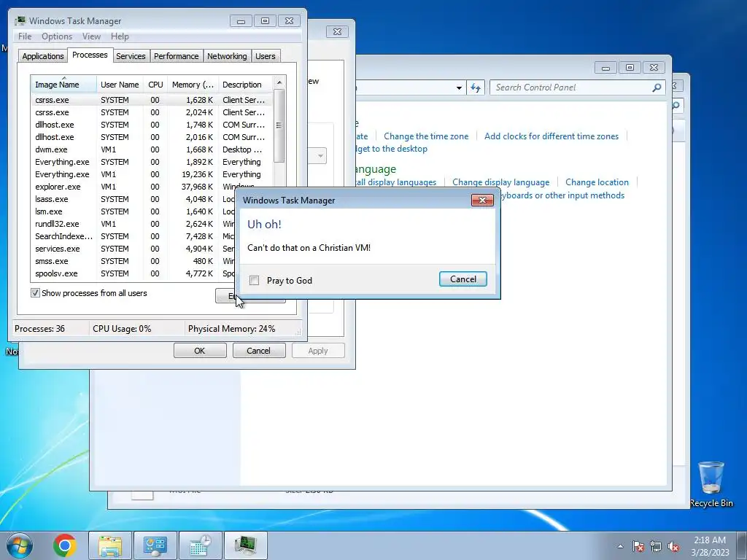Select dllhost.exe row using 1,748 K
Screen dimensions: 747x560
pyautogui.click(x=152, y=125)
